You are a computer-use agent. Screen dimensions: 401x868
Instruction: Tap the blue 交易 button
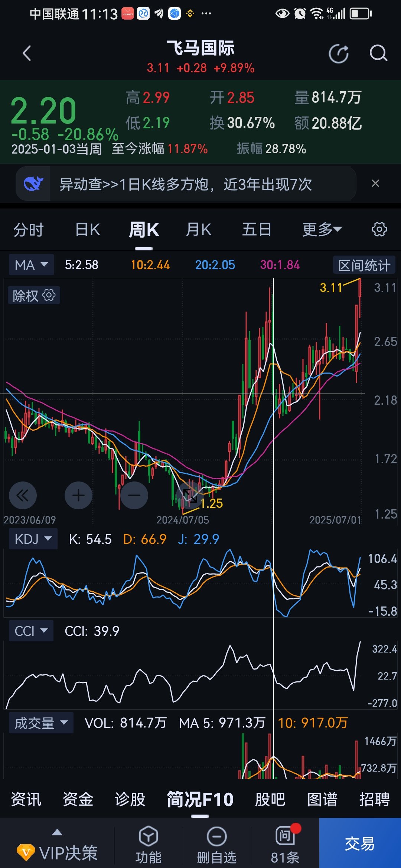(x=360, y=843)
